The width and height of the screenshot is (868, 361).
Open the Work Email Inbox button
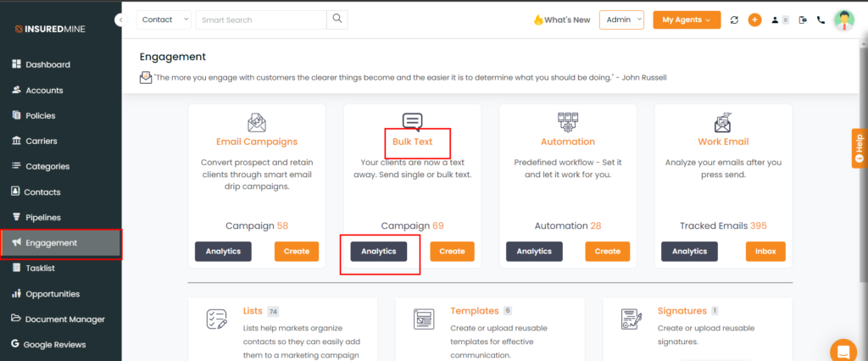click(x=765, y=252)
